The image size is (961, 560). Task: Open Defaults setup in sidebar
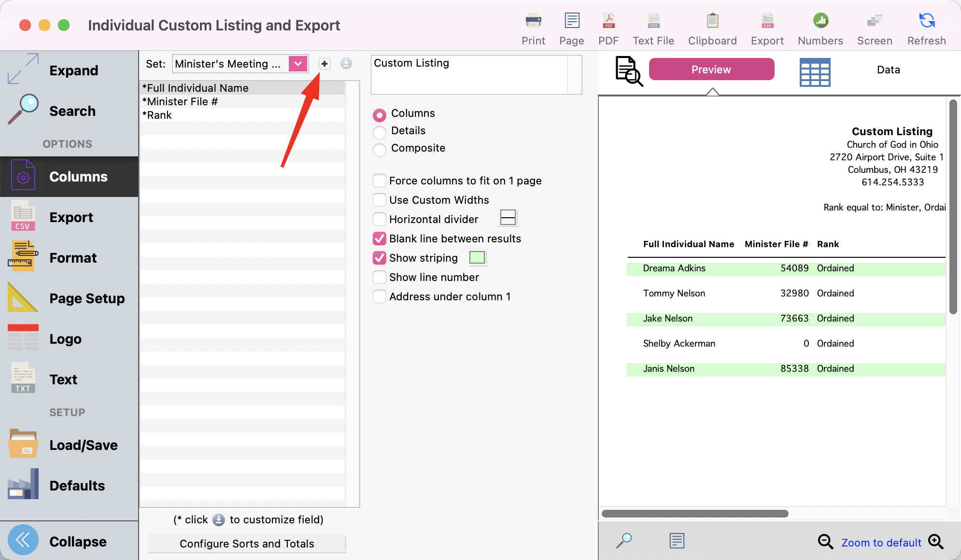point(69,486)
